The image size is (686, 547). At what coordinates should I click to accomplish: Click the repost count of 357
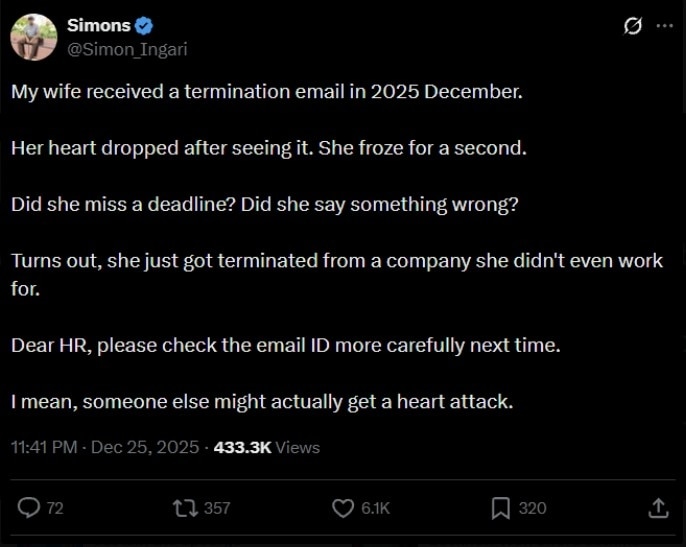click(x=217, y=508)
